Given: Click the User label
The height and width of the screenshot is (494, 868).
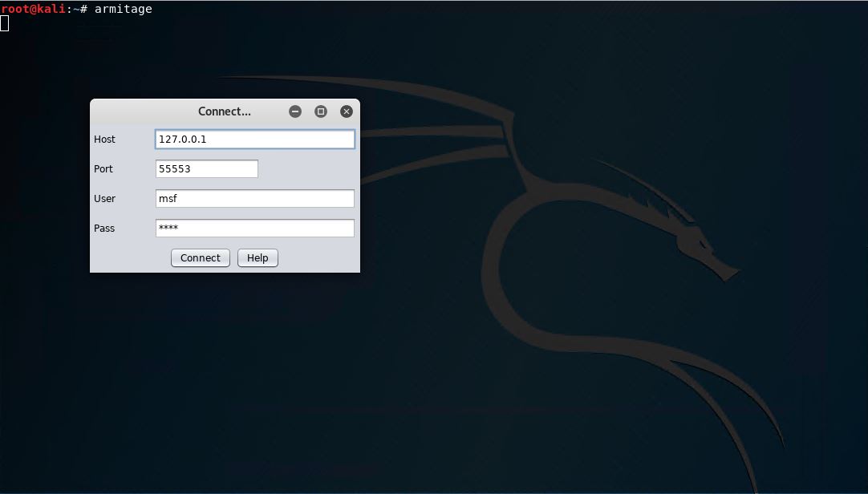Looking at the screenshot, I should coord(104,199).
